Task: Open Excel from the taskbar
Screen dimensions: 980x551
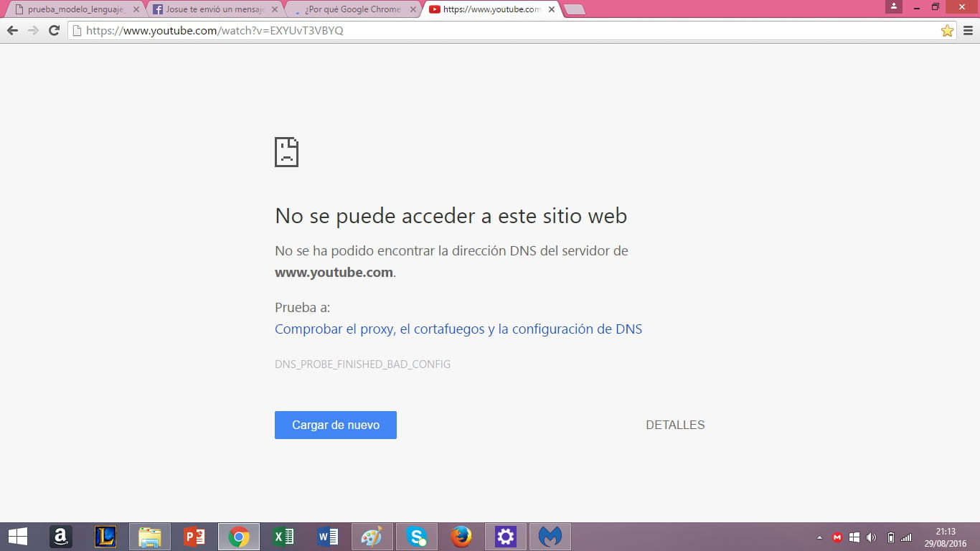Action: (x=283, y=537)
